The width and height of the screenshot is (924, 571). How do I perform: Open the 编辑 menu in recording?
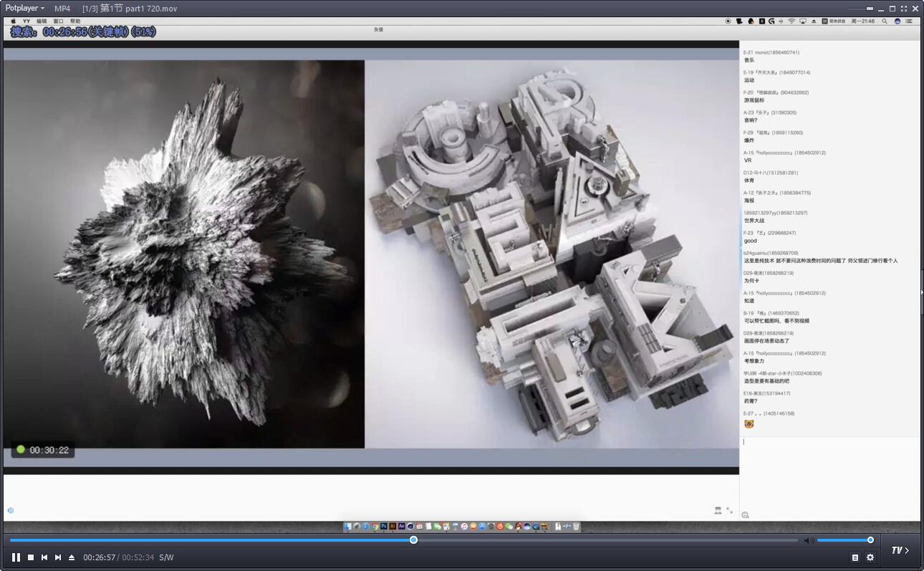pos(42,21)
